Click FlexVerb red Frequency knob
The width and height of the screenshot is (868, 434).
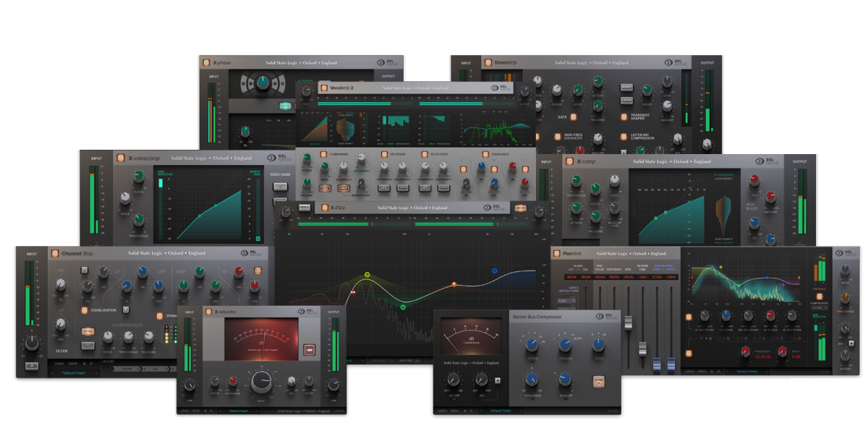tap(746, 351)
